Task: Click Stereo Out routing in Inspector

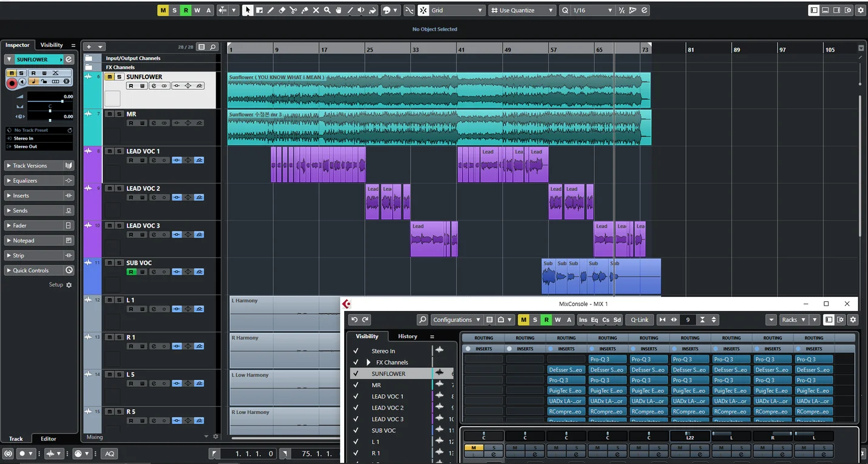Action: coord(39,146)
